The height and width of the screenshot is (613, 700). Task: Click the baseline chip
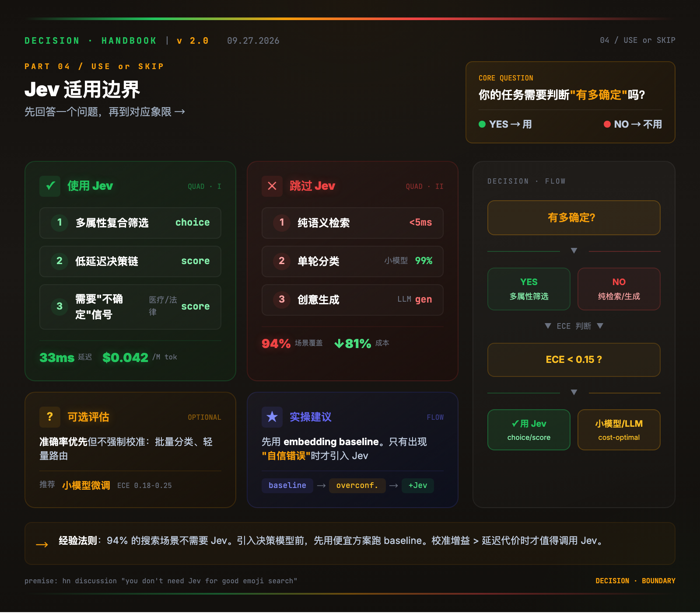coord(287,485)
